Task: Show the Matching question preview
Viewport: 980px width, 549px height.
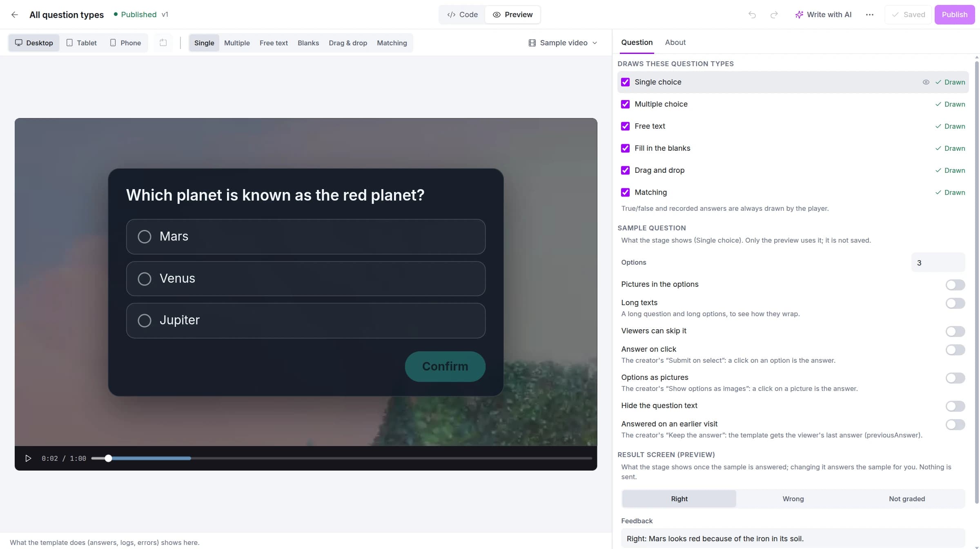Action: point(392,43)
